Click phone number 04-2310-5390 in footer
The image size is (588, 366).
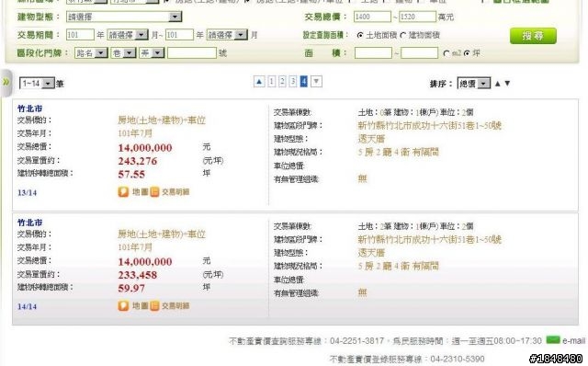[x=458, y=359]
